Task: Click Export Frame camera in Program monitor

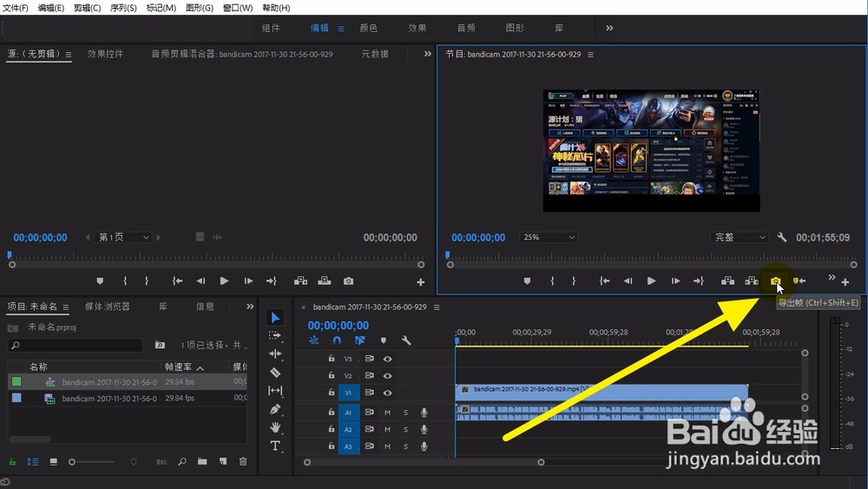Action: (775, 281)
